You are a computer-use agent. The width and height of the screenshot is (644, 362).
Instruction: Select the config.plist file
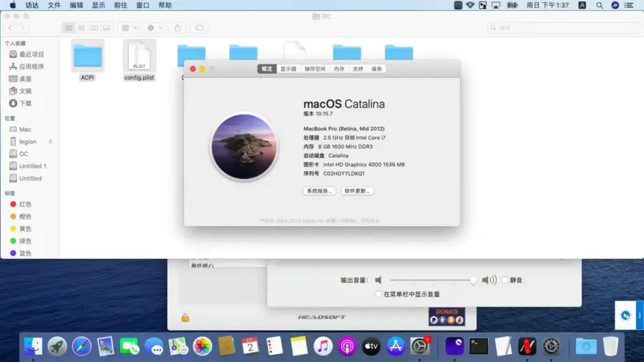139,60
